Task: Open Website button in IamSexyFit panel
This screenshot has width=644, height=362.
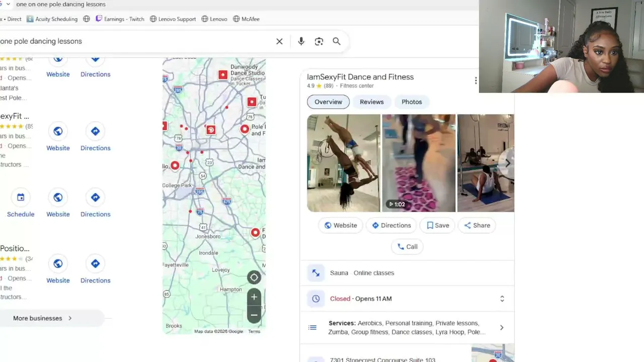Action: point(341,225)
